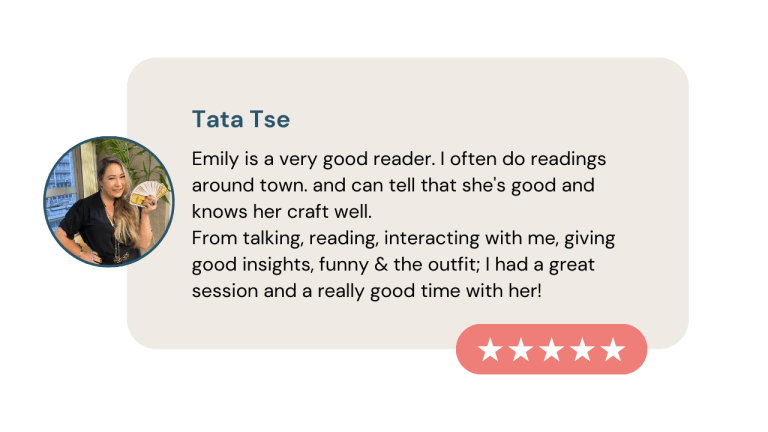Open Tata Tse's circular profile photo
This screenshot has height=432, width=768.
pos(108,202)
